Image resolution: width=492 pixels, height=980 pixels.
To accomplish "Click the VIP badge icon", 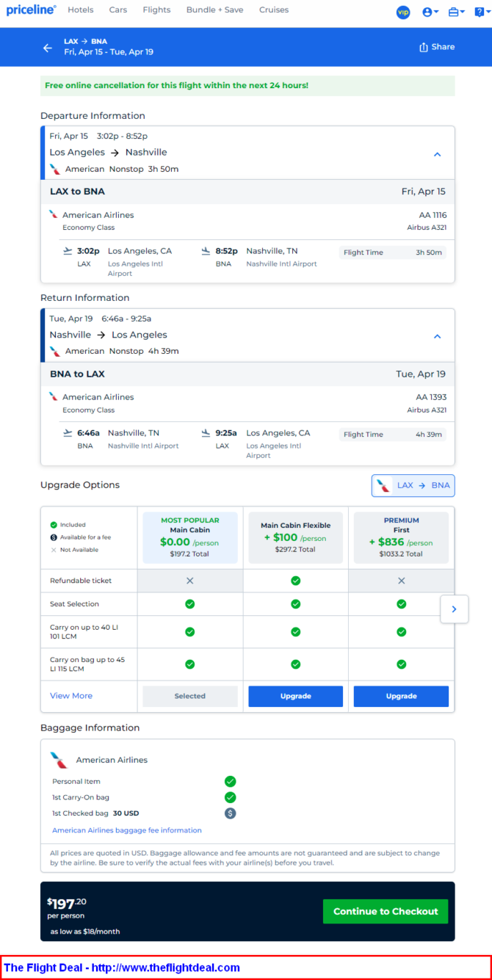I will pos(403,12).
